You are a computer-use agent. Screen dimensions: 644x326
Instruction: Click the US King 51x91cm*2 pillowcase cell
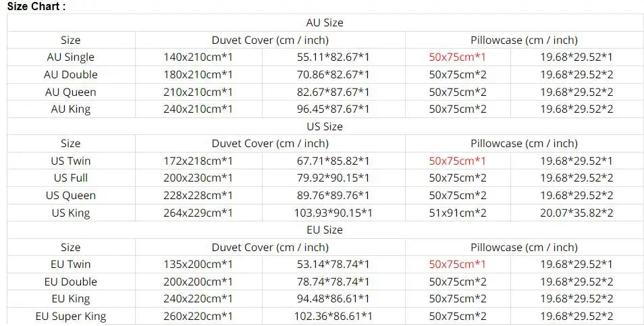pos(458,213)
